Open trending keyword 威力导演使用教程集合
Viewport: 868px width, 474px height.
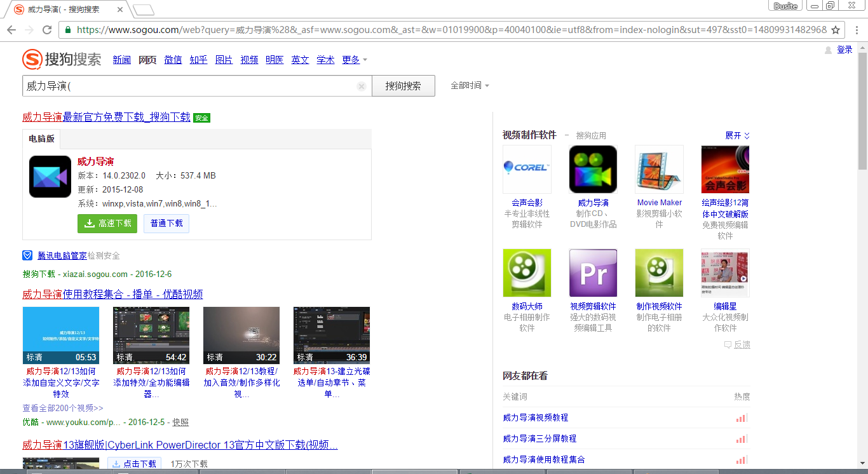tap(544, 459)
